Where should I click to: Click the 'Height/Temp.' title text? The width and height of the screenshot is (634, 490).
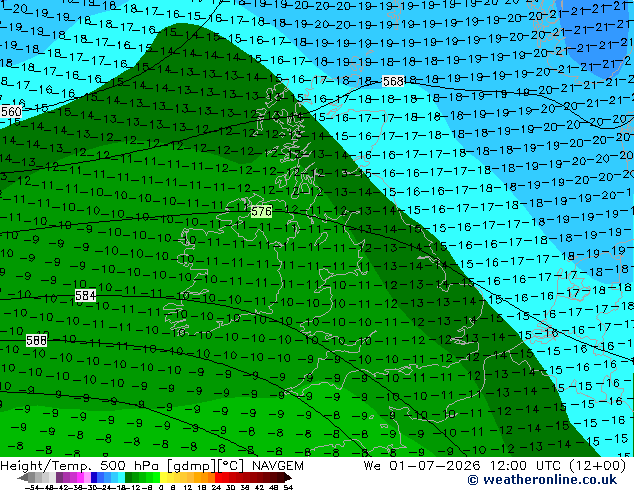click(47, 466)
